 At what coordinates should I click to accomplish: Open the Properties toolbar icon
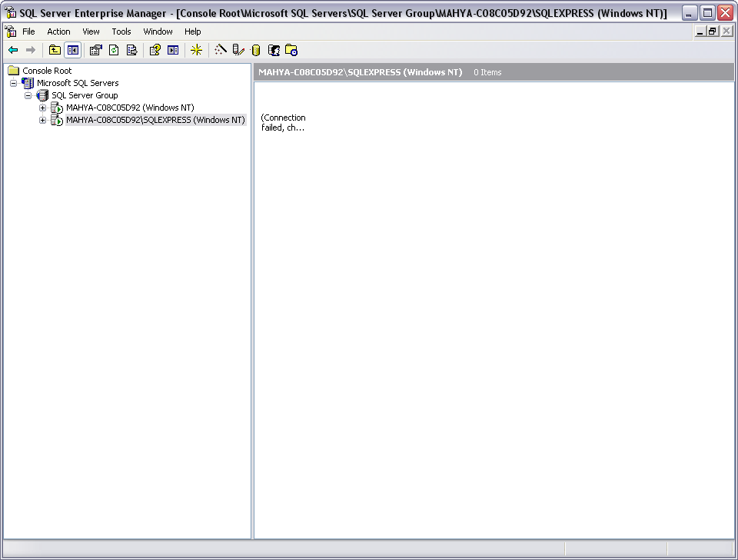pyautogui.click(x=96, y=50)
